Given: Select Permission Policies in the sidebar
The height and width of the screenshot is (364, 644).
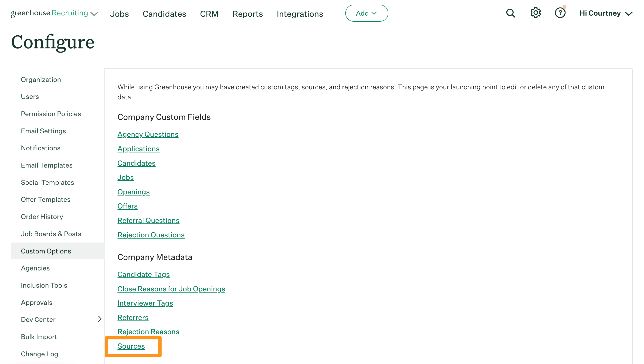Looking at the screenshot, I should [x=51, y=114].
